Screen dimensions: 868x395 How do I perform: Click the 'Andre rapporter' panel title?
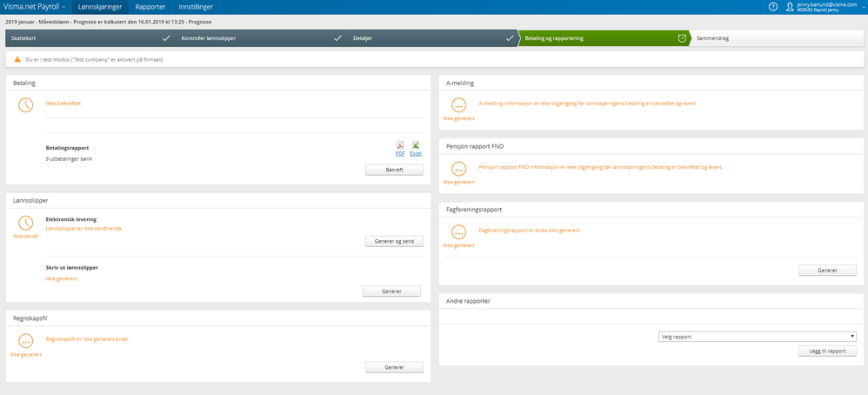coord(468,301)
